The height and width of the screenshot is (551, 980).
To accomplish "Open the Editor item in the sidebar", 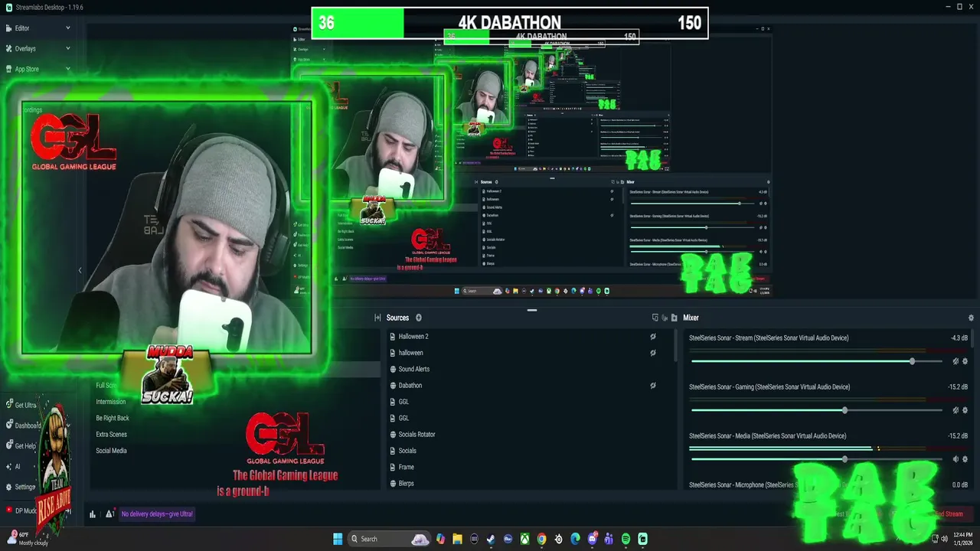I will pos(22,28).
